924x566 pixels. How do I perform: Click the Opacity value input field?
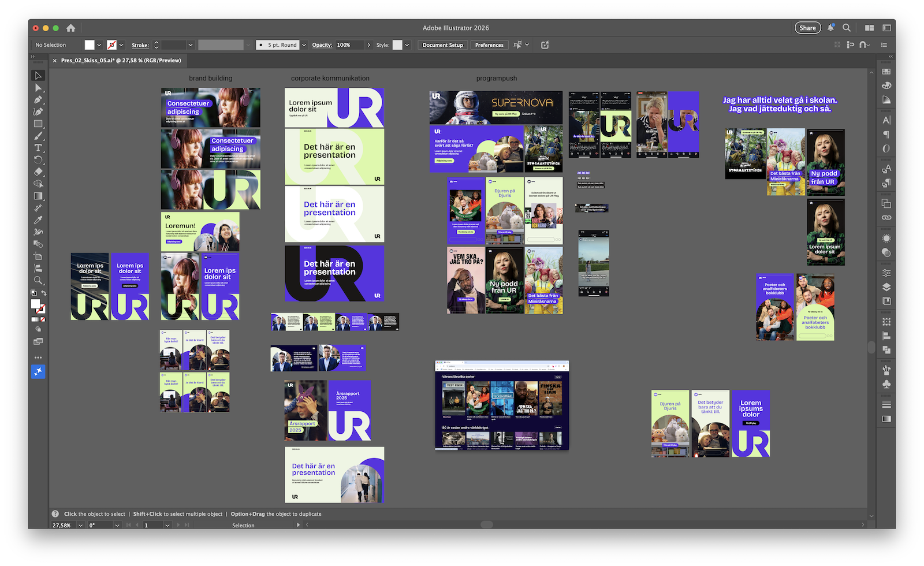pos(349,45)
